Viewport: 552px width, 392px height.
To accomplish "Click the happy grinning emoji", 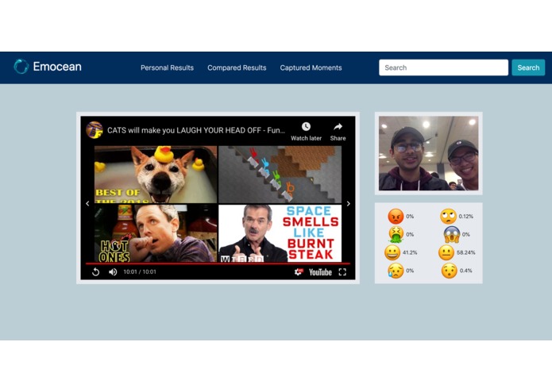I will 392,252.
